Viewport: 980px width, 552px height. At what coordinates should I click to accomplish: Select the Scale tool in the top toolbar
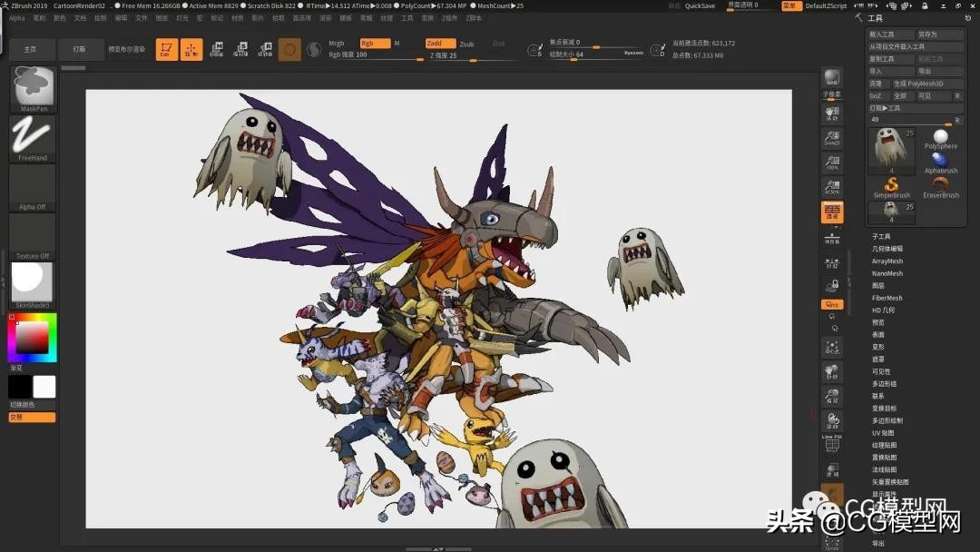(241, 48)
